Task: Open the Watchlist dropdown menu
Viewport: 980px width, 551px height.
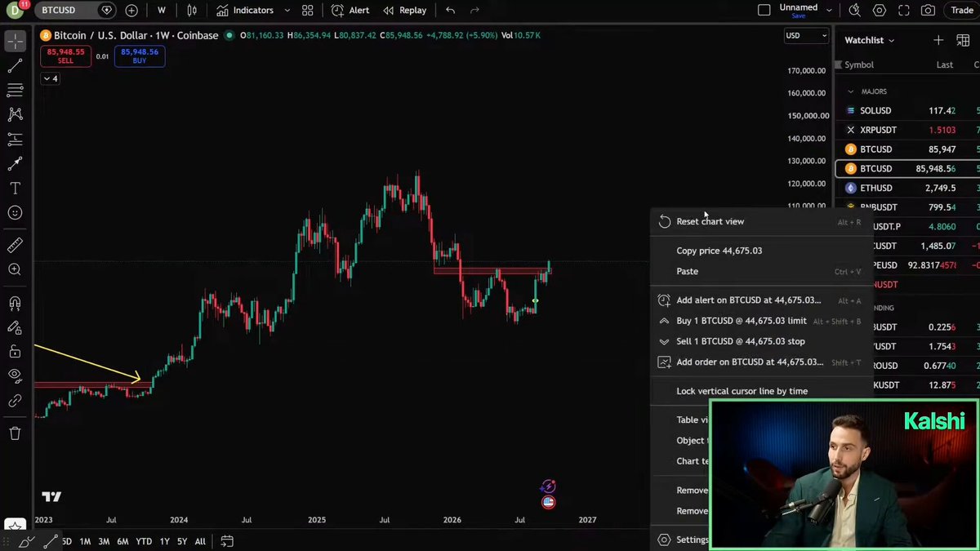Action: (869, 40)
